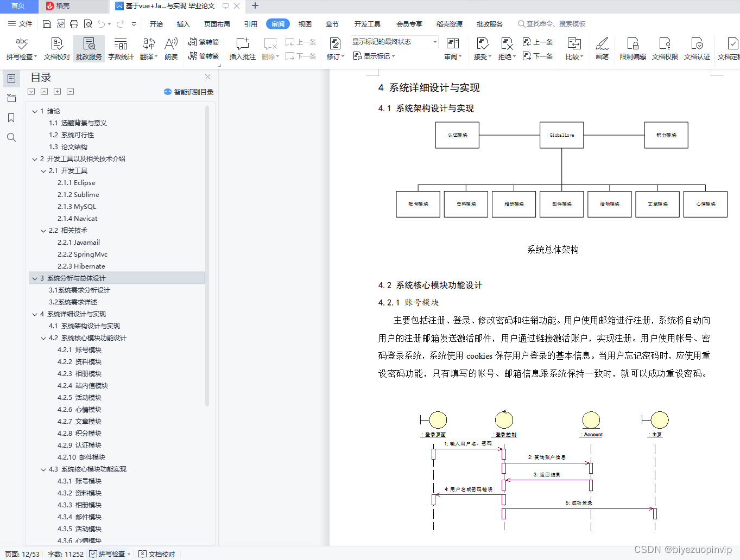
Task: Switch to the 开发工具 ribbon tab
Action: pyautogui.click(x=368, y=24)
